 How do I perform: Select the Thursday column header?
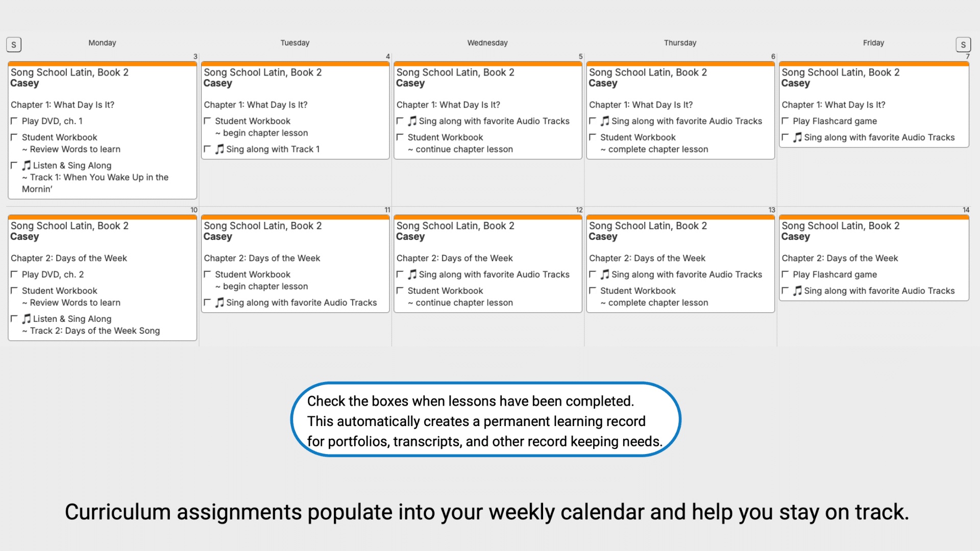coord(680,43)
